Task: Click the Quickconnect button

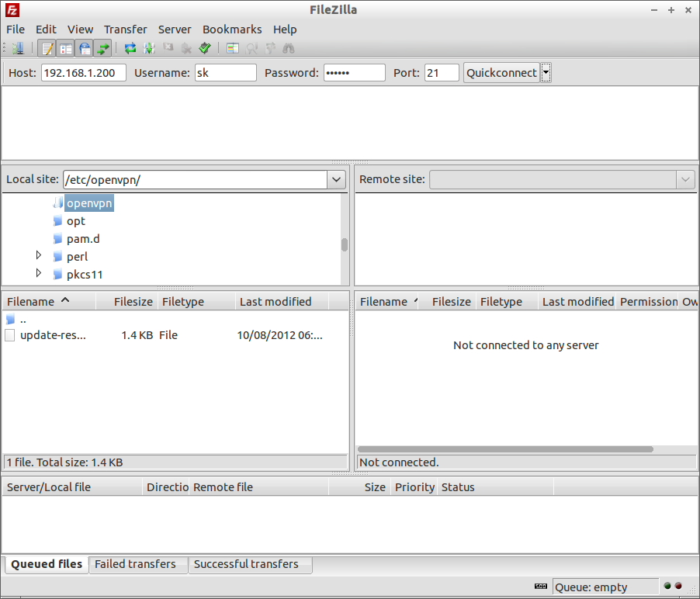Action: click(501, 72)
